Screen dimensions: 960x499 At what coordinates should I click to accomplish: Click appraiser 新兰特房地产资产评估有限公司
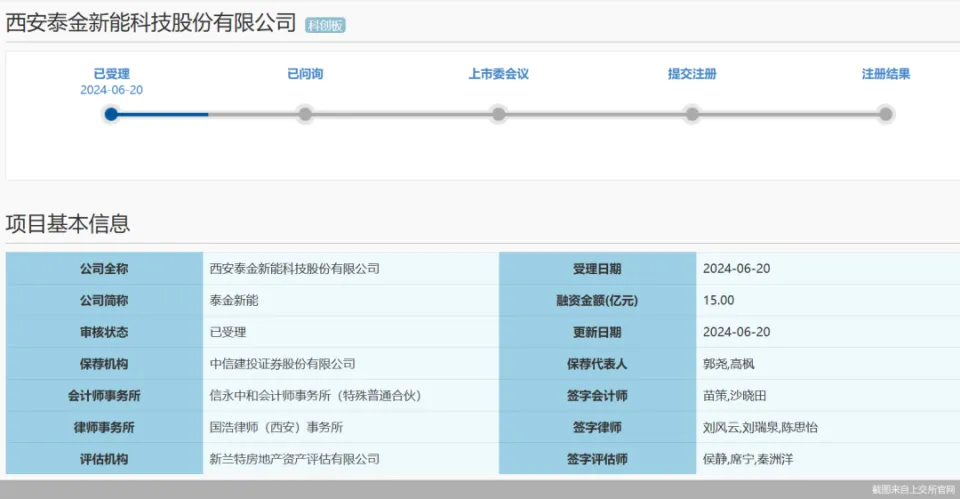pos(294,459)
